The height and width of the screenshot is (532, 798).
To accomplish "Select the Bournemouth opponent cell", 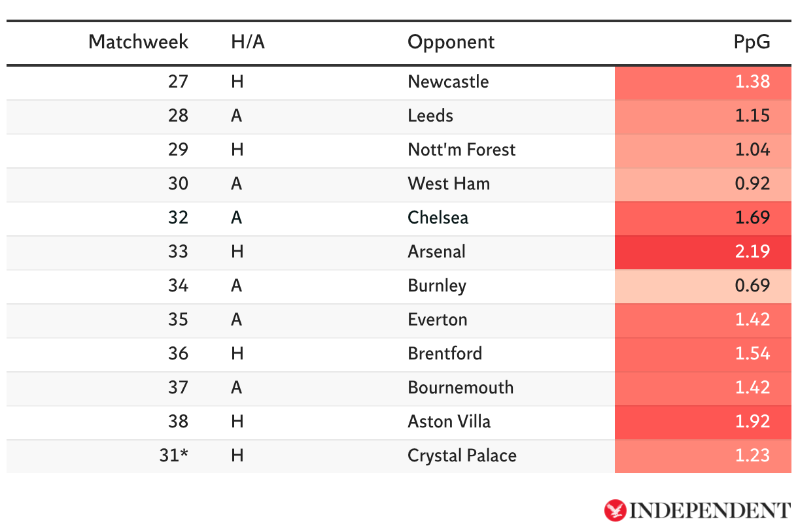I will pos(460,388).
